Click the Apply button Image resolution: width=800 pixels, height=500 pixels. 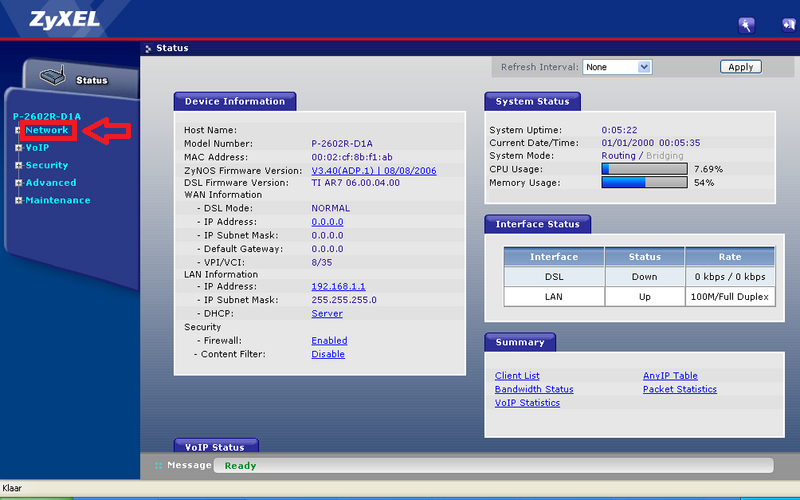pos(741,67)
